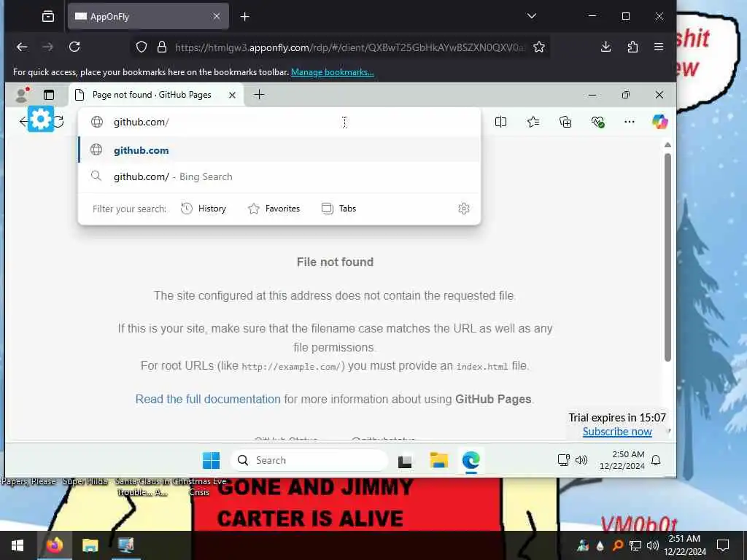Click the Edge address bar containing github.com/
This screenshot has width=747, height=560.
[279, 122]
